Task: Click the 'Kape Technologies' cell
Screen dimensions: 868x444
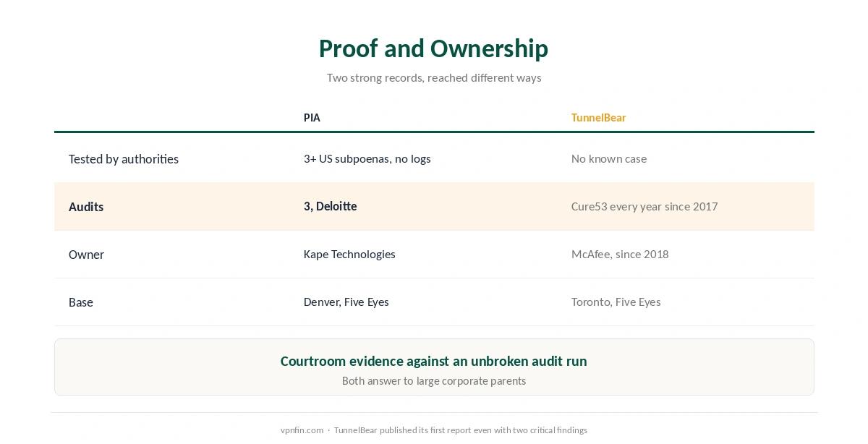Action: (x=349, y=255)
